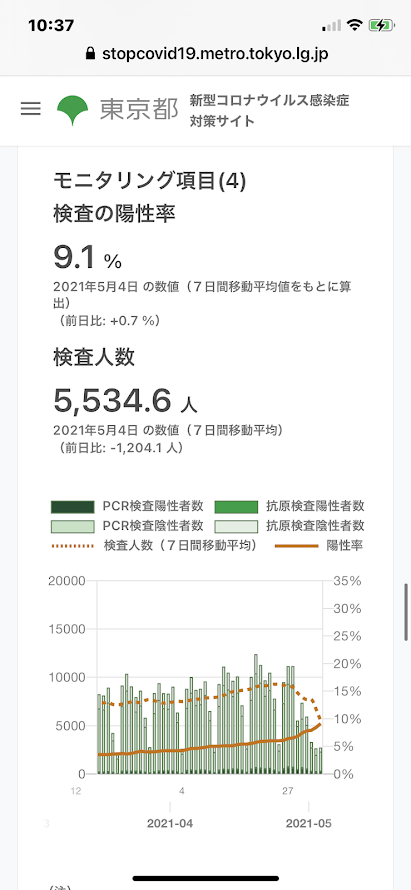The height and width of the screenshot is (890, 411).
Task: Toggle the PCR検査陽性者数 legend series
Action: point(129,506)
